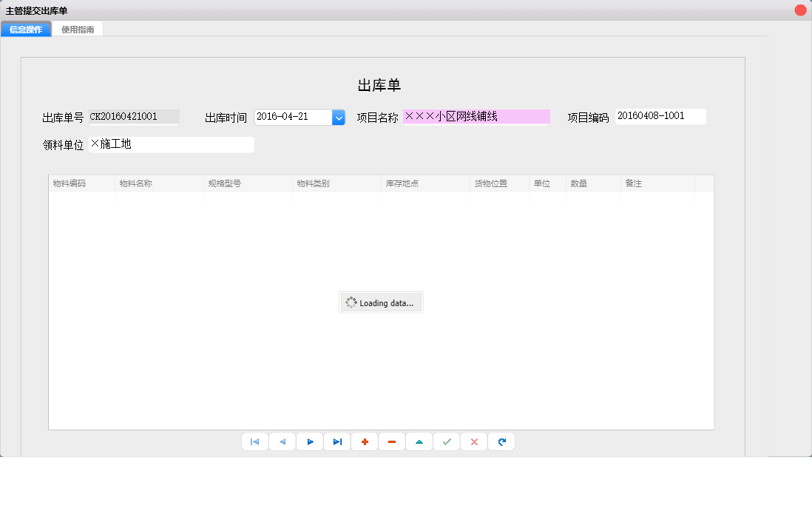
Task: Click the red close button on the title bar
Action: pyautogui.click(x=801, y=10)
